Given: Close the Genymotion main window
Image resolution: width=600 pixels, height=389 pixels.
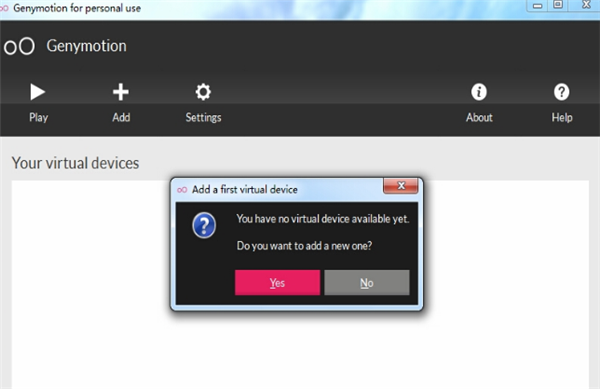Looking at the screenshot, I should click(586, 5).
